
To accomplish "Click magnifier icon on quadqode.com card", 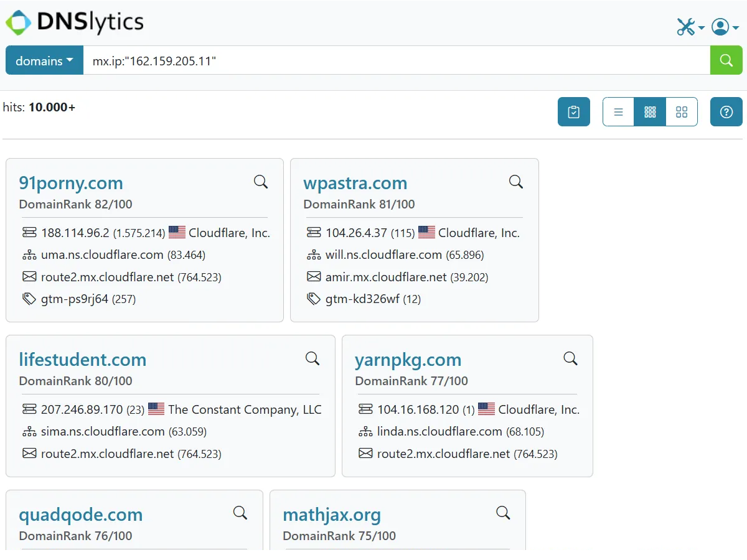I will (240, 513).
